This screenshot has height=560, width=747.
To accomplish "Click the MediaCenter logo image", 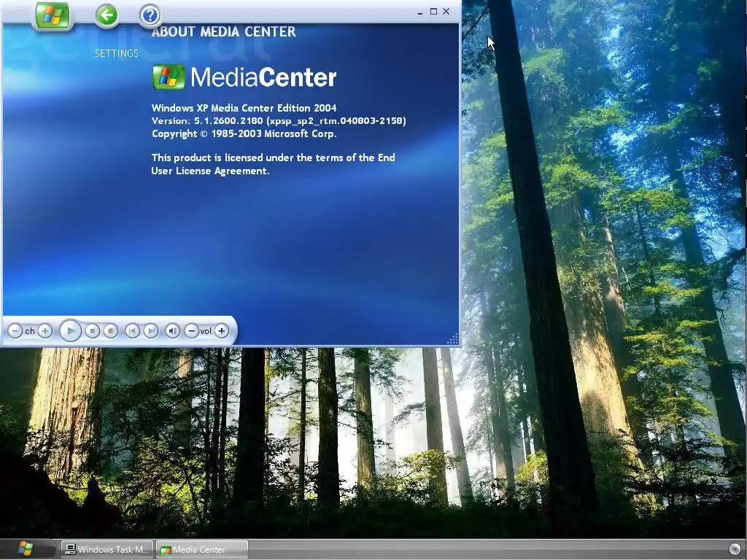I will tap(244, 77).
